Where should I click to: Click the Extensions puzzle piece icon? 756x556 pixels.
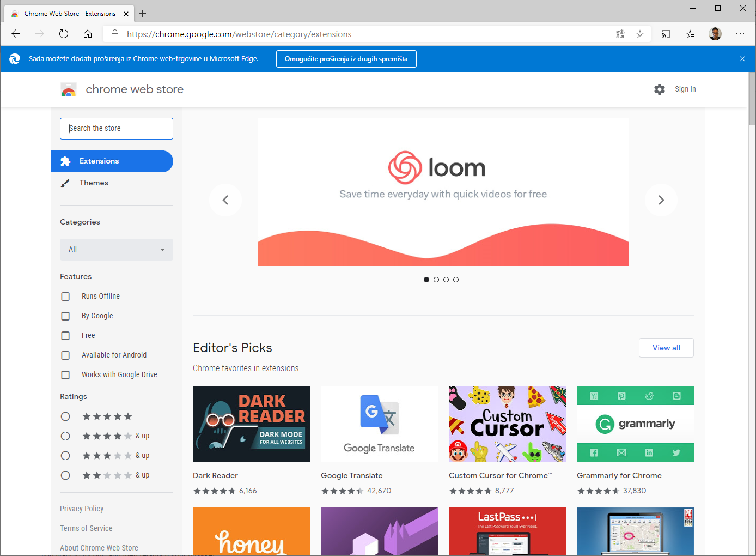[65, 161]
